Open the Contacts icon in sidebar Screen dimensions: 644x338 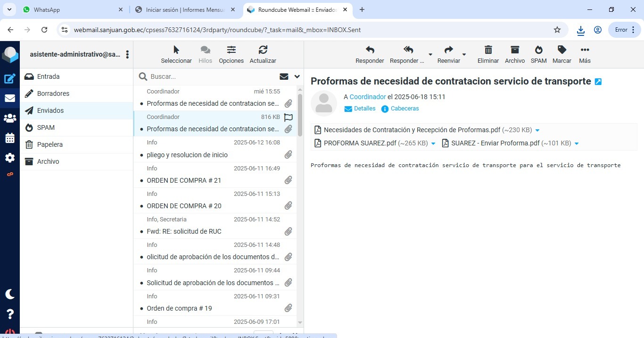point(10,118)
